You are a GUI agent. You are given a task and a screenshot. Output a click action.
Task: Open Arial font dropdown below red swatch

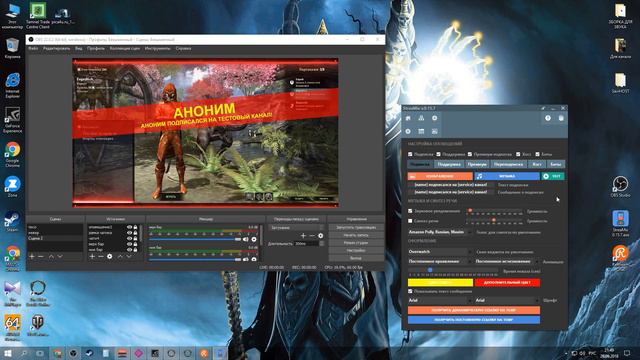pos(507,300)
